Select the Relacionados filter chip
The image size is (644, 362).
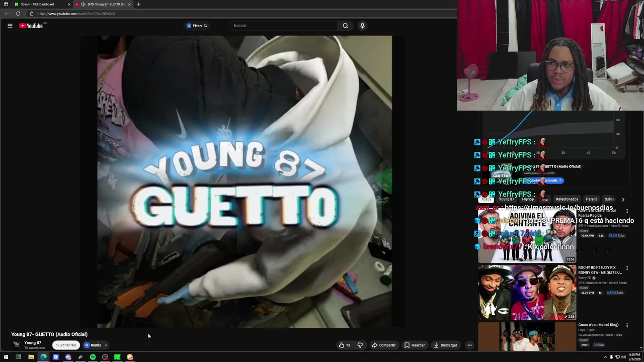567,199
